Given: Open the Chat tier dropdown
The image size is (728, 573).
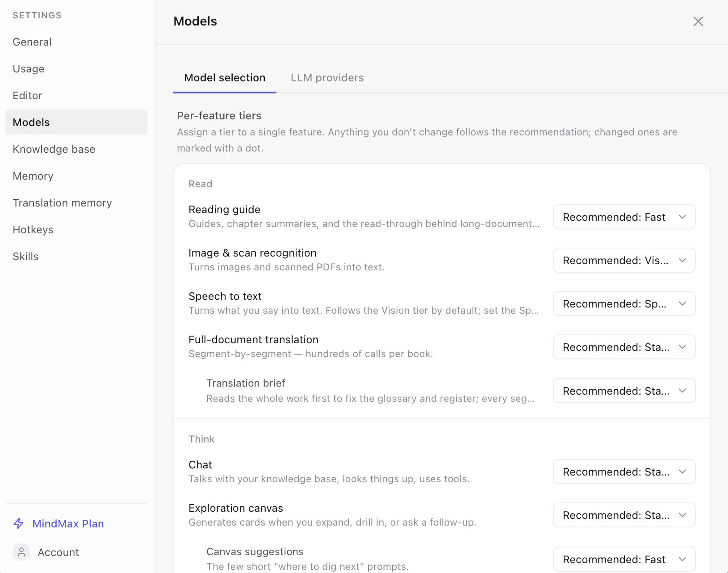Looking at the screenshot, I should click(624, 472).
